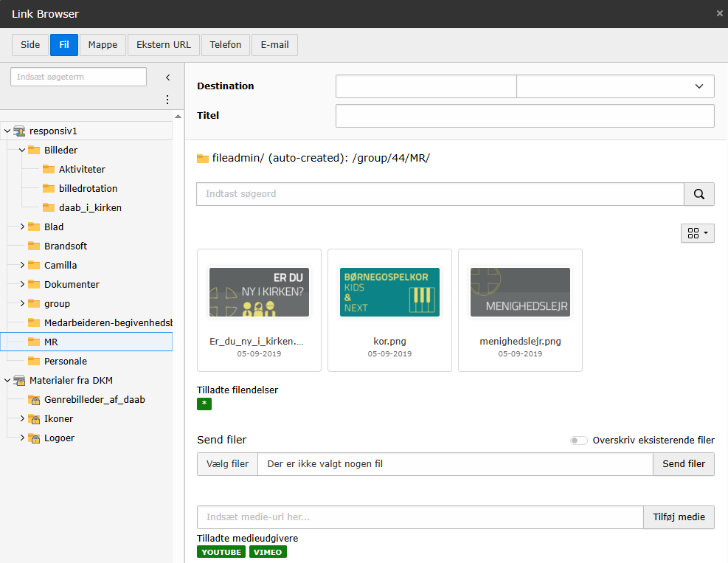This screenshot has height=563, width=728.
Task: Click the Tilføj medie button
Action: click(x=679, y=517)
